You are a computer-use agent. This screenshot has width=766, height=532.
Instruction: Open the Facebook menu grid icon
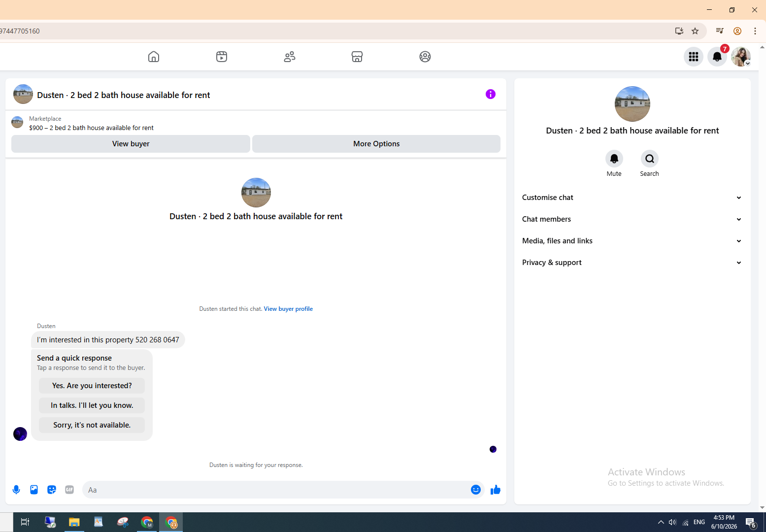coord(694,57)
